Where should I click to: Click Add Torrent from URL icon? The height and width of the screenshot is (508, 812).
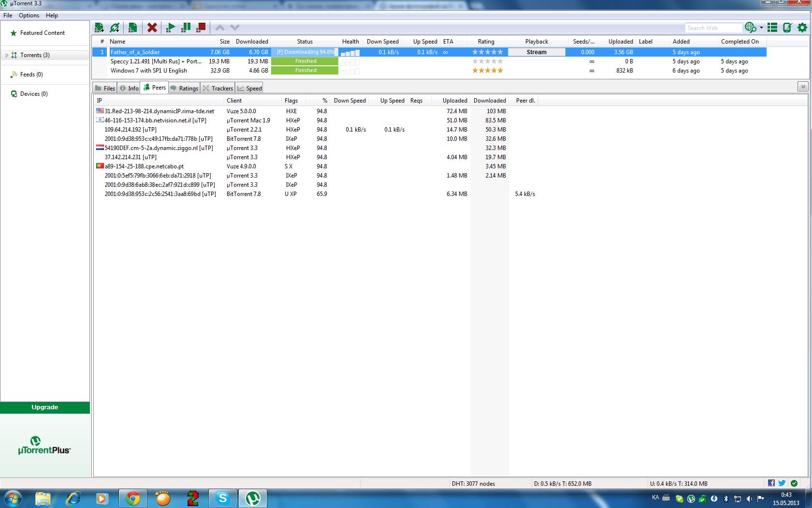coord(115,28)
